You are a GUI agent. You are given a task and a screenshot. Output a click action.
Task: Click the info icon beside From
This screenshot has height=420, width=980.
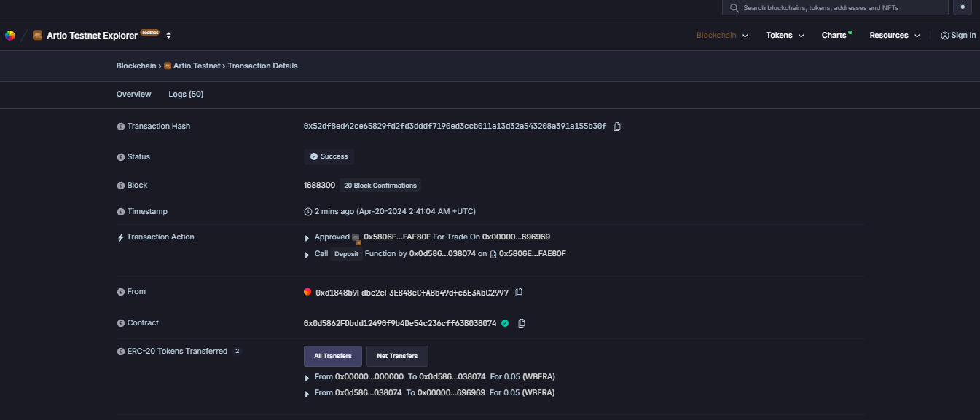click(121, 292)
